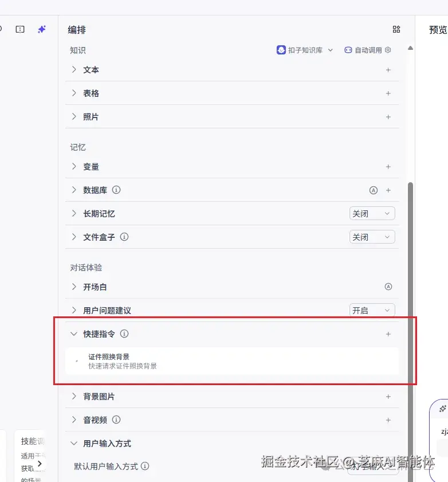Screen dimensions: 448x482
Task: Click the info icon next to 音视频
Action: [x=116, y=420]
